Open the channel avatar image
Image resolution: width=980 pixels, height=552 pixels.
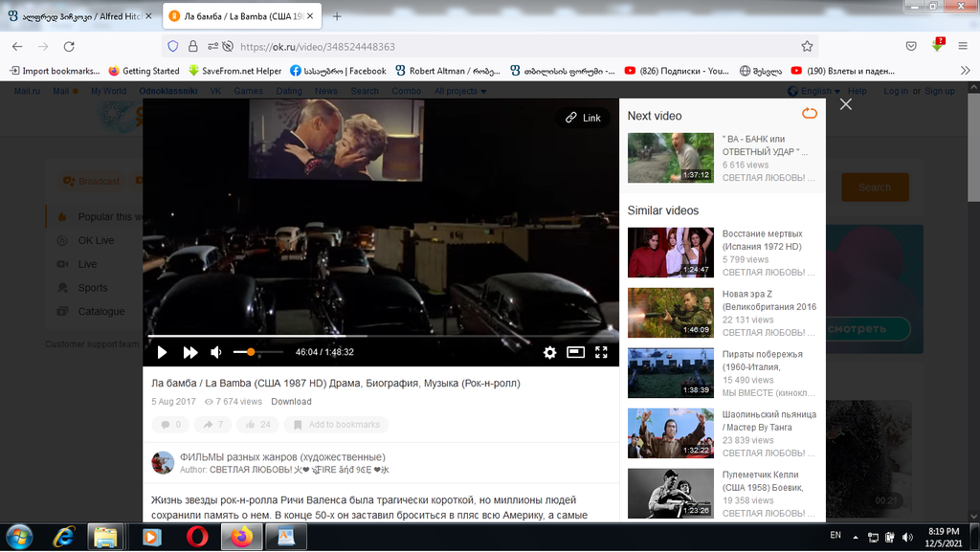pyautogui.click(x=163, y=463)
